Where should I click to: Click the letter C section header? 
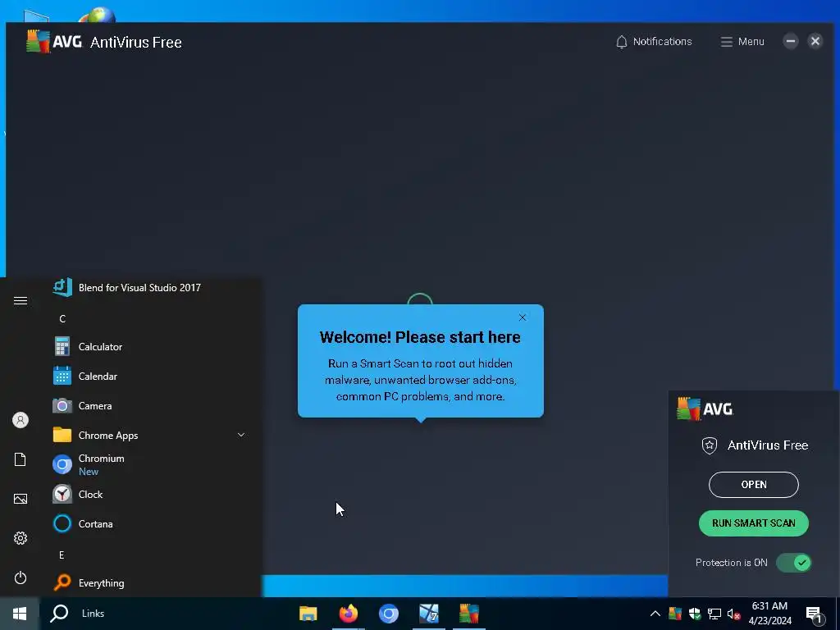click(x=62, y=319)
